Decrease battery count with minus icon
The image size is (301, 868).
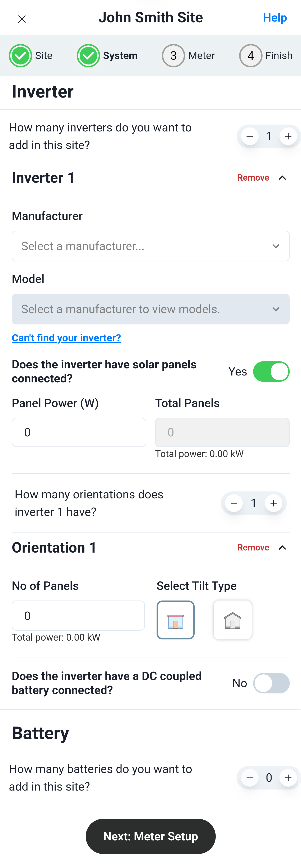click(250, 778)
